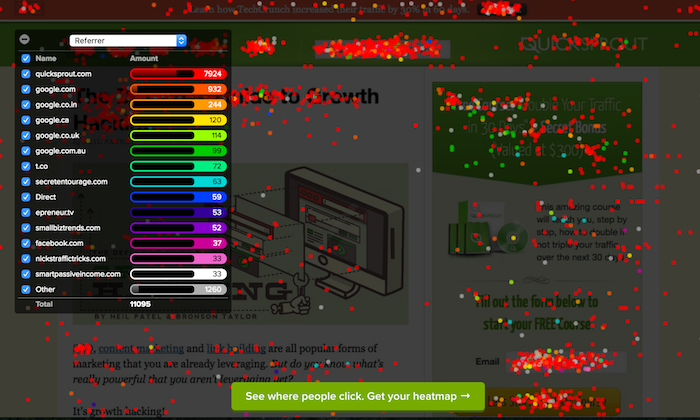Uncheck quicksprout.com referrer
Image resolution: width=700 pixels, height=420 pixels.
(26, 74)
